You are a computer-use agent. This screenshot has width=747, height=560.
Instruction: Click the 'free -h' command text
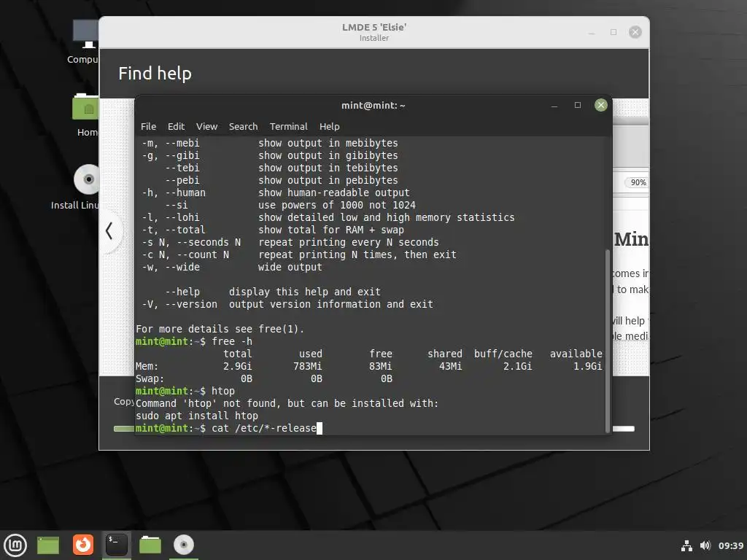(x=232, y=341)
